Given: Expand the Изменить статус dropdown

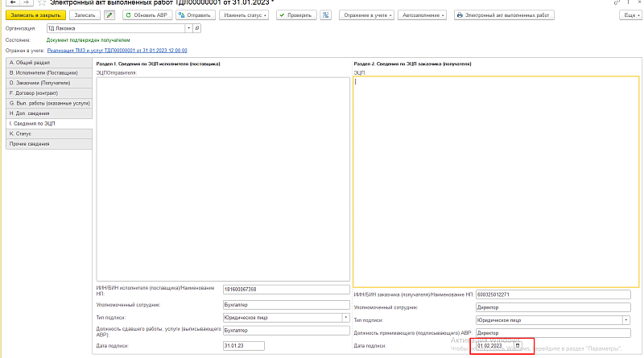Looking at the screenshot, I should (245, 15).
